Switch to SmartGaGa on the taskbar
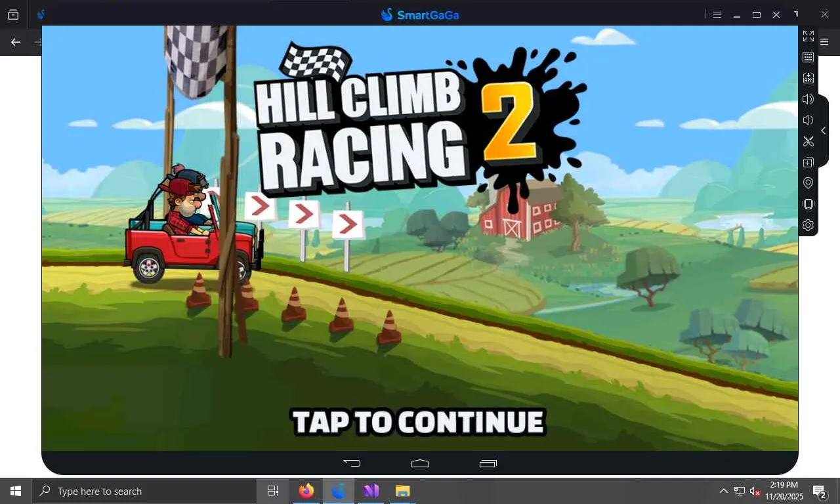This screenshot has height=504, width=840. point(339,491)
